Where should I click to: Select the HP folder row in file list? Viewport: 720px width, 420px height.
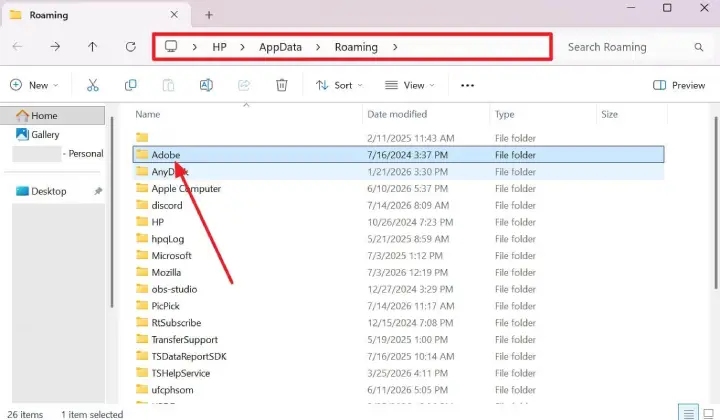click(398, 222)
